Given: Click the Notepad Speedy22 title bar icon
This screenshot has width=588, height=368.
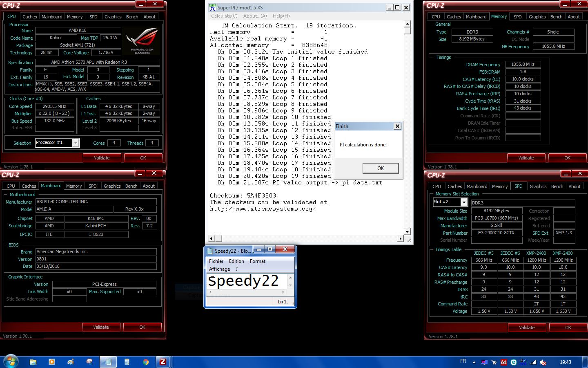Looking at the screenshot, I should click(210, 251).
